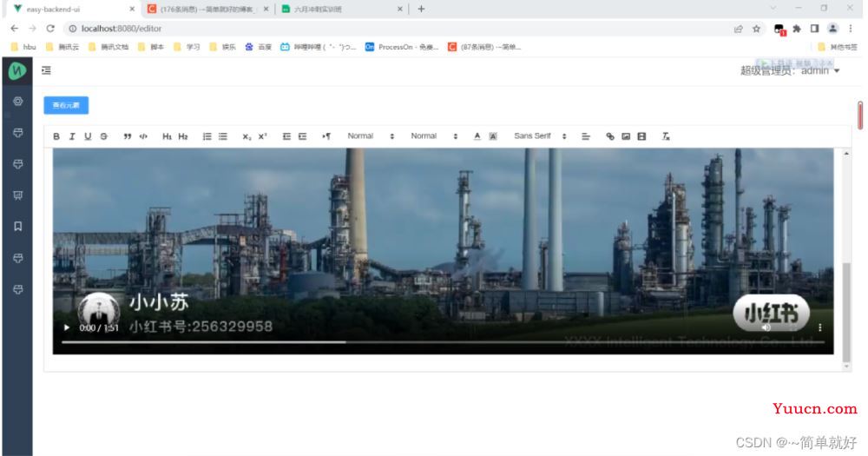
Task: Open the browser profile avatar
Action: [832, 29]
